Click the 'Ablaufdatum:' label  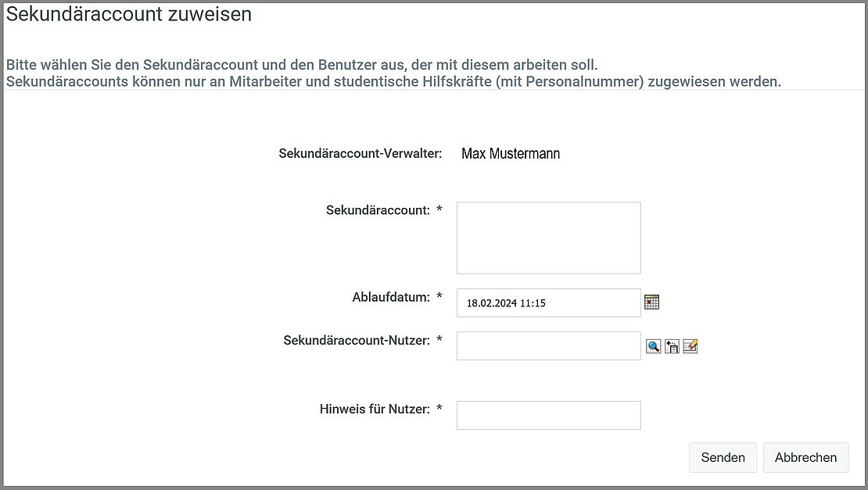tap(391, 297)
